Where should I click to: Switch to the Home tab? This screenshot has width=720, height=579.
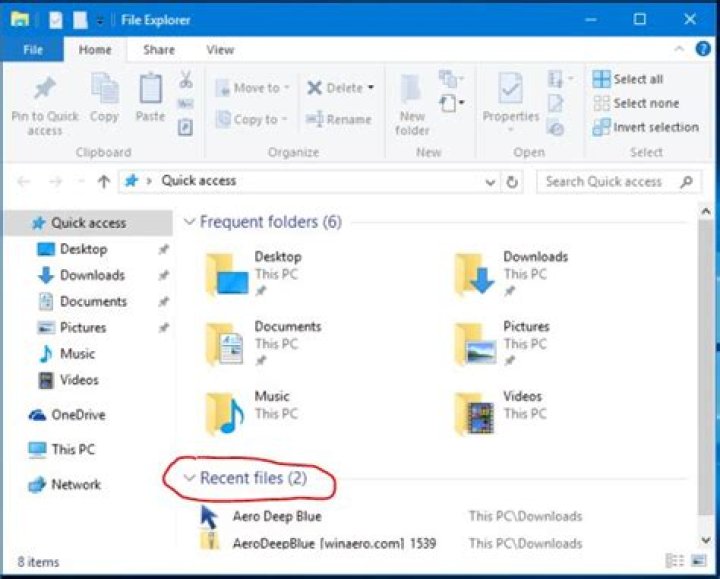(x=95, y=50)
